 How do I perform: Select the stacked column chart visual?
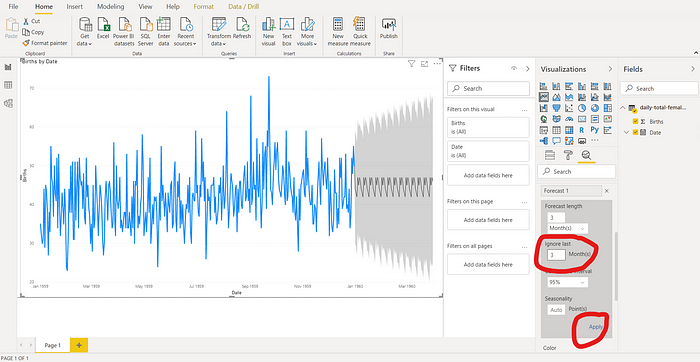click(556, 86)
